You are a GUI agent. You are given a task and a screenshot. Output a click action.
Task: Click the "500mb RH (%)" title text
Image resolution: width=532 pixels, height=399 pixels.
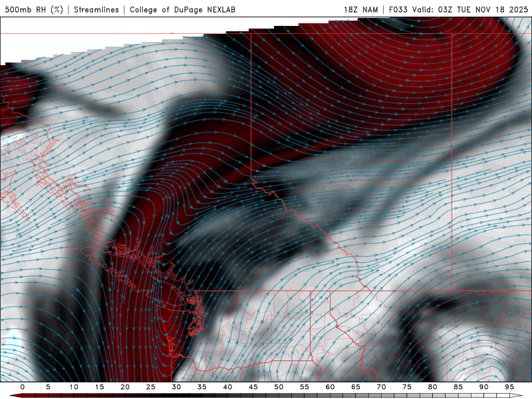click(34, 9)
